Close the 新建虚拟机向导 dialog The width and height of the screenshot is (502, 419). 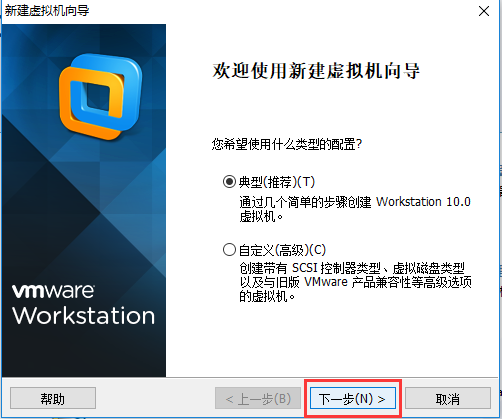(x=484, y=11)
